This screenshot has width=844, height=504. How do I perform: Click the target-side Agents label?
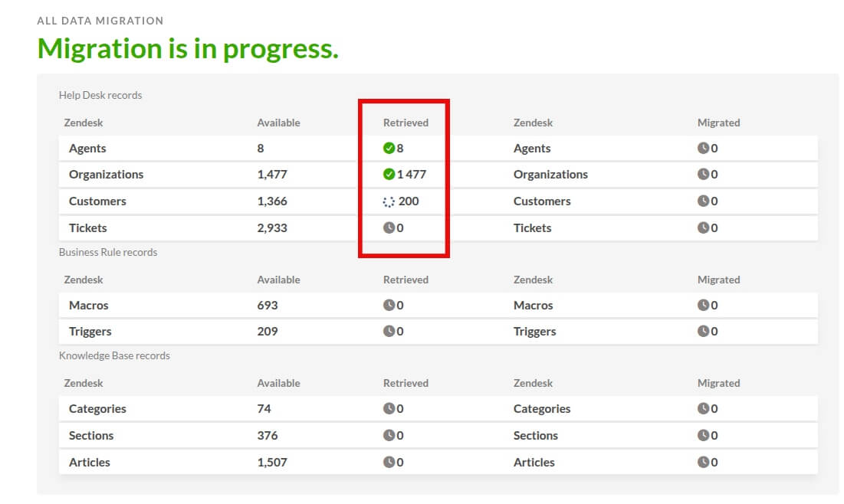point(532,149)
